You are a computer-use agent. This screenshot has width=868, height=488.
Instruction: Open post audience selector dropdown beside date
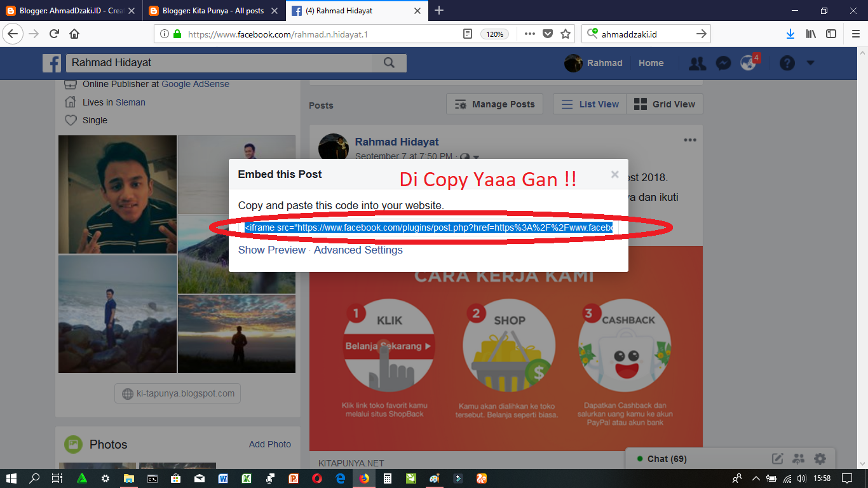click(470, 156)
